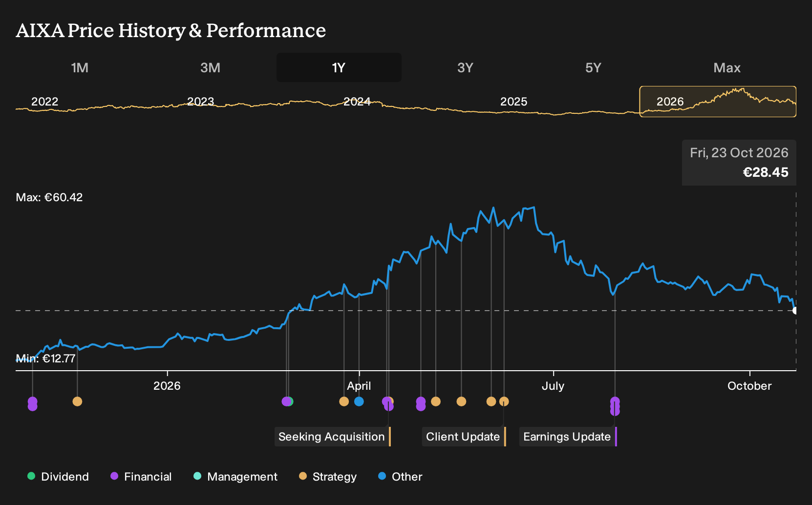Open the Seeking Acquisition event label
Image resolution: width=812 pixels, height=505 pixels.
pos(332,437)
